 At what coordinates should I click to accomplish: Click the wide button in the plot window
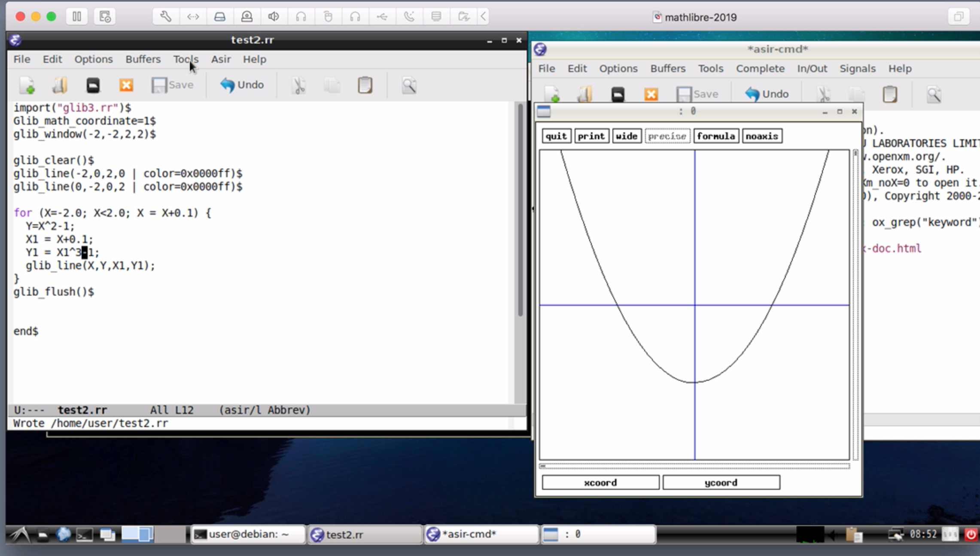coord(627,136)
